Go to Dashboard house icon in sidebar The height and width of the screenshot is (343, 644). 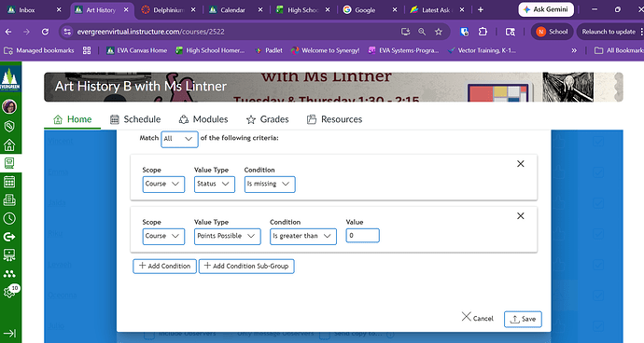pos(9,144)
